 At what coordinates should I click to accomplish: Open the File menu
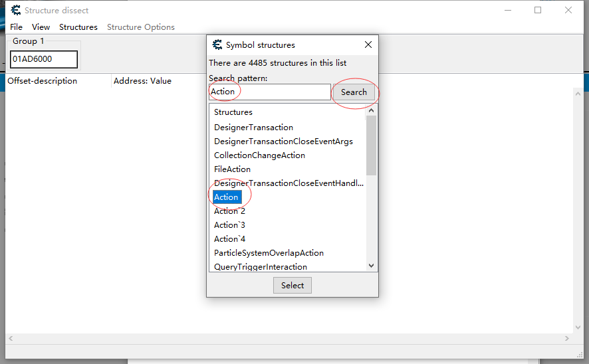pyautogui.click(x=16, y=27)
